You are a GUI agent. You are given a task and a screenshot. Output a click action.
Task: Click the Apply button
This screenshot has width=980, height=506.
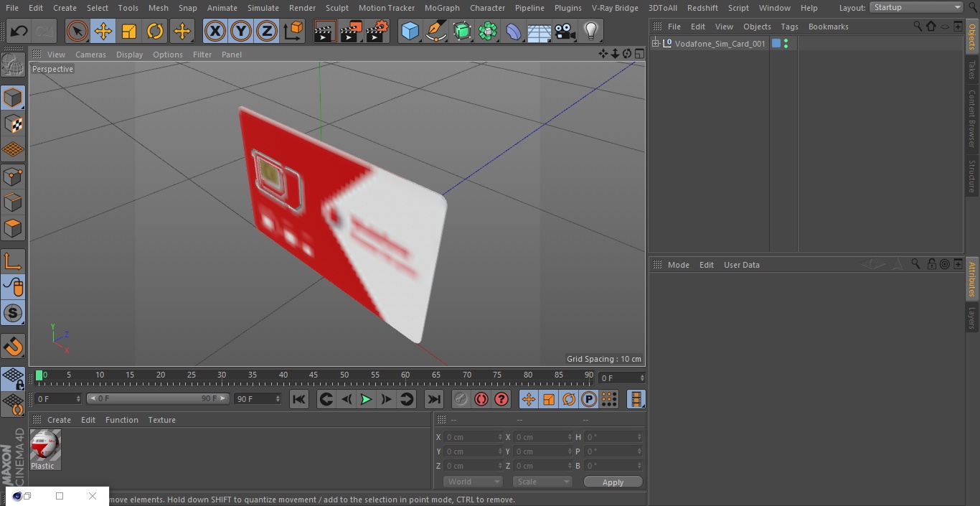click(x=613, y=482)
